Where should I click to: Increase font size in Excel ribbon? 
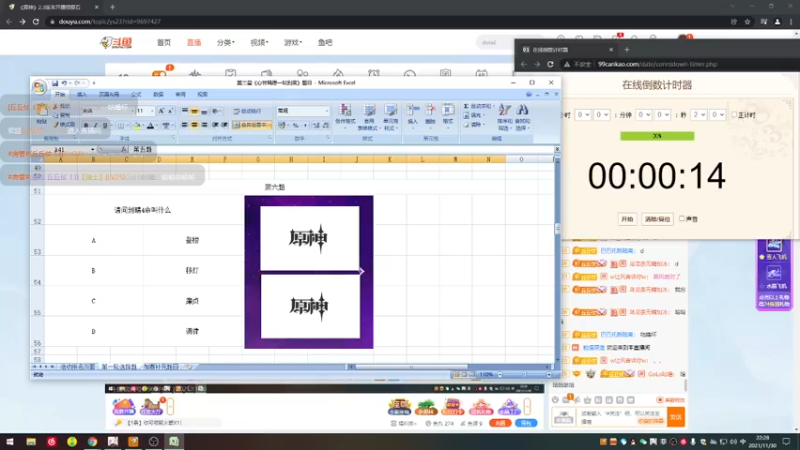click(161, 111)
